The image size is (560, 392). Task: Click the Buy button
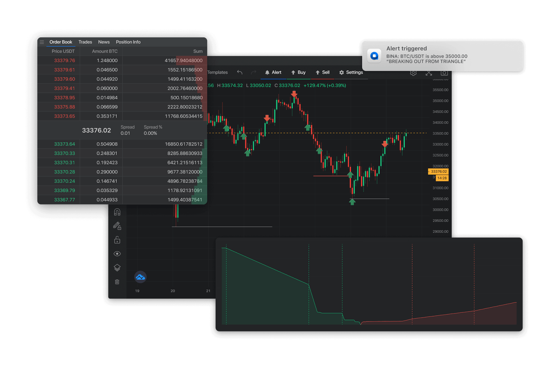coord(298,72)
